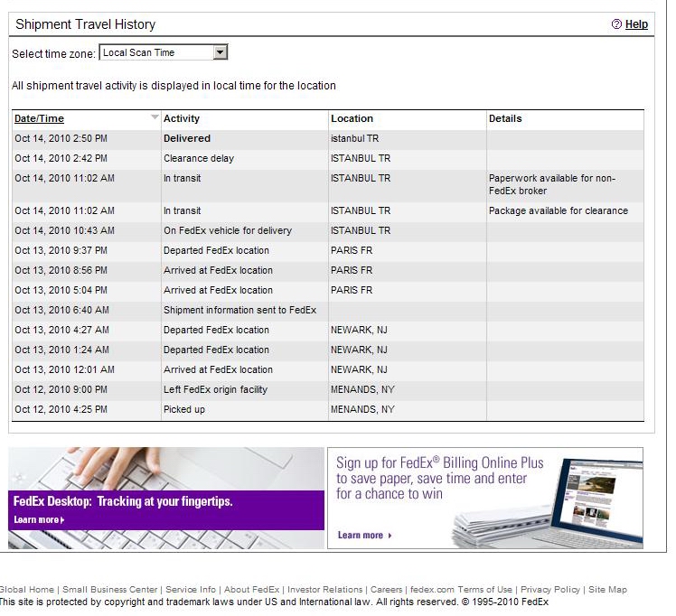Select 'Left FedEx origin facility' activity
The image size is (676, 616).
[x=216, y=389]
